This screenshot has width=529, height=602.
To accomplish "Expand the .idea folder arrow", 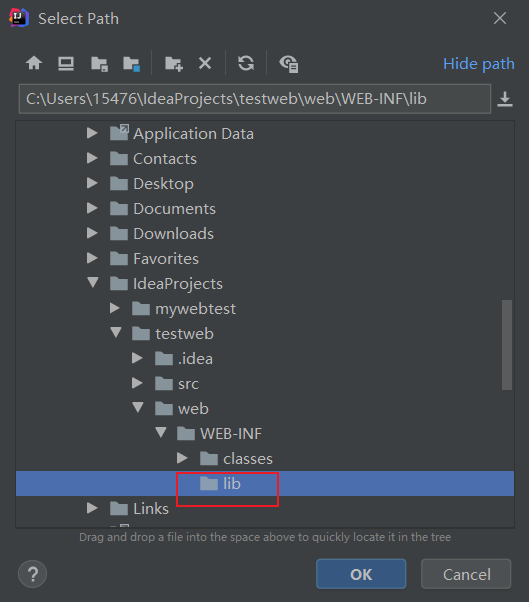I will point(137,358).
